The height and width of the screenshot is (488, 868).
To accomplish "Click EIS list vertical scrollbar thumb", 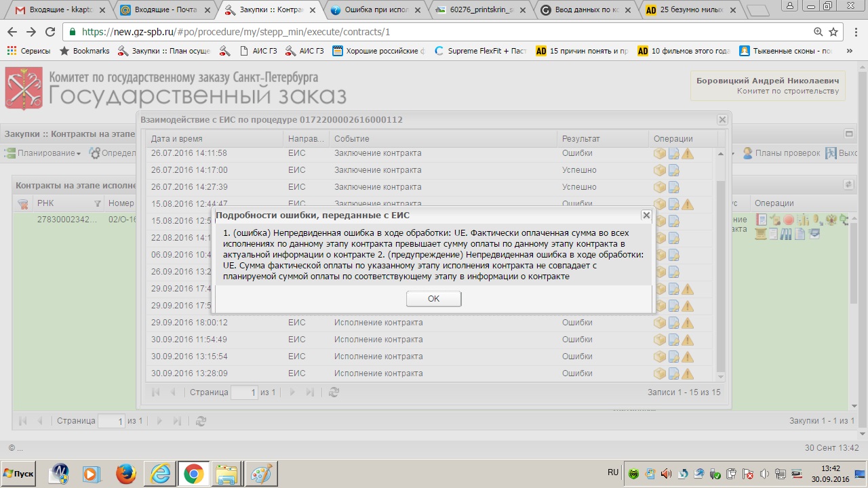I will (x=721, y=277).
